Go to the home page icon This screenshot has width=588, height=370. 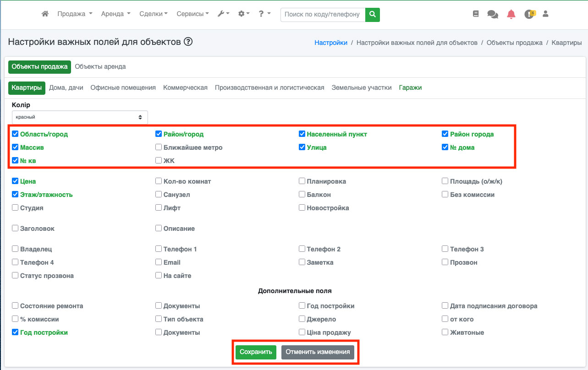coord(45,14)
